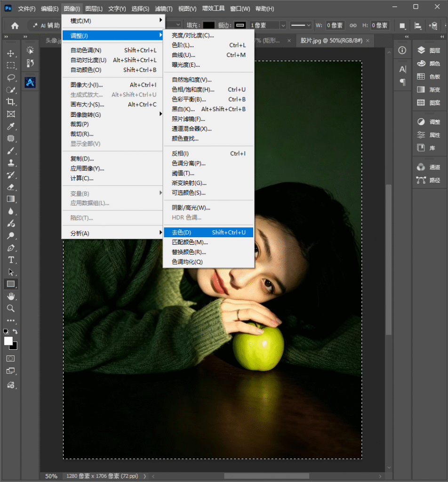Screen dimensions: 448x482
Task: Click 图像大小(I)... menu entry
Action: 113,85
